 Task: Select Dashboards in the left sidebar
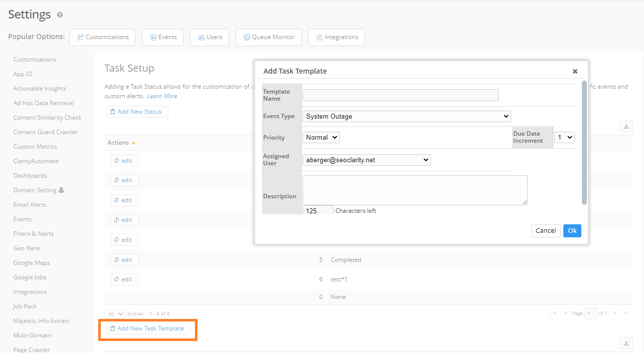click(30, 176)
